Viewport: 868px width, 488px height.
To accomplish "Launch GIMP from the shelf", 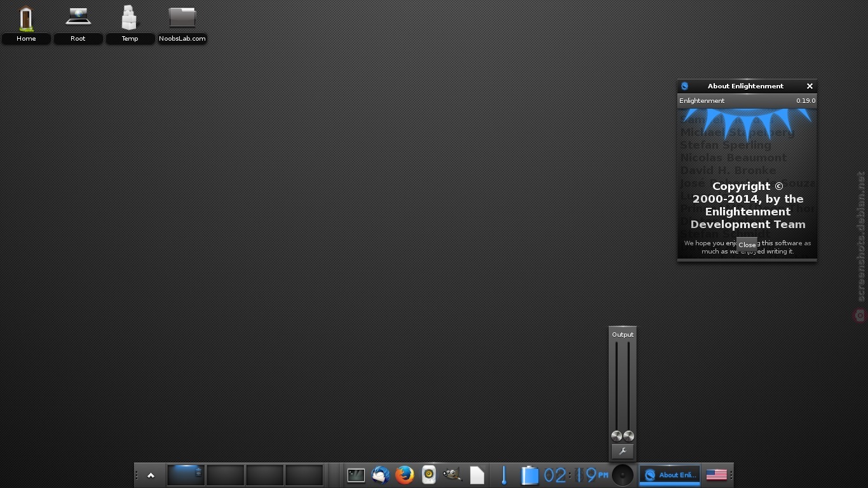I will click(x=452, y=474).
